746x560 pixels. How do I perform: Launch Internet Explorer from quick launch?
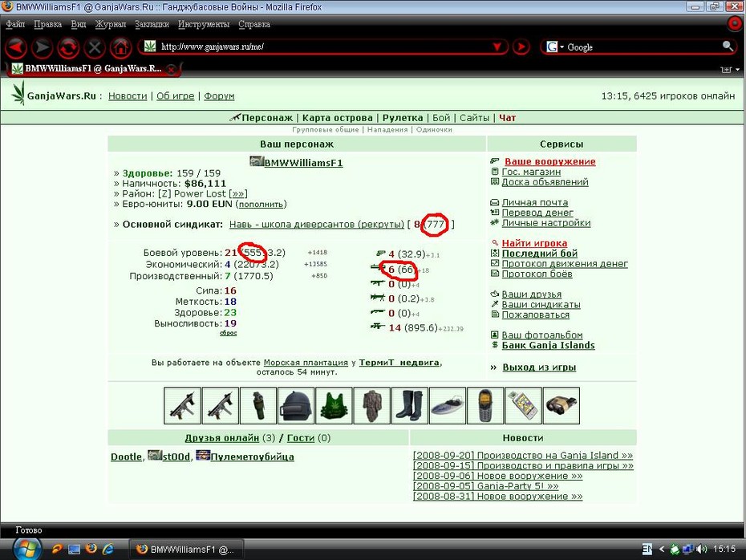pyautogui.click(x=108, y=549)
